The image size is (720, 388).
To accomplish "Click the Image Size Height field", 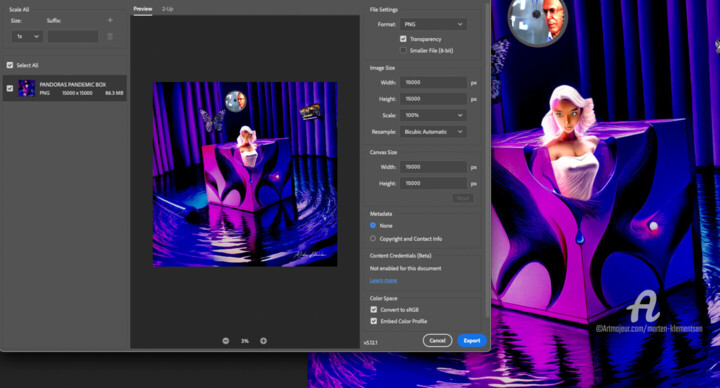I will tap(433, 99).
